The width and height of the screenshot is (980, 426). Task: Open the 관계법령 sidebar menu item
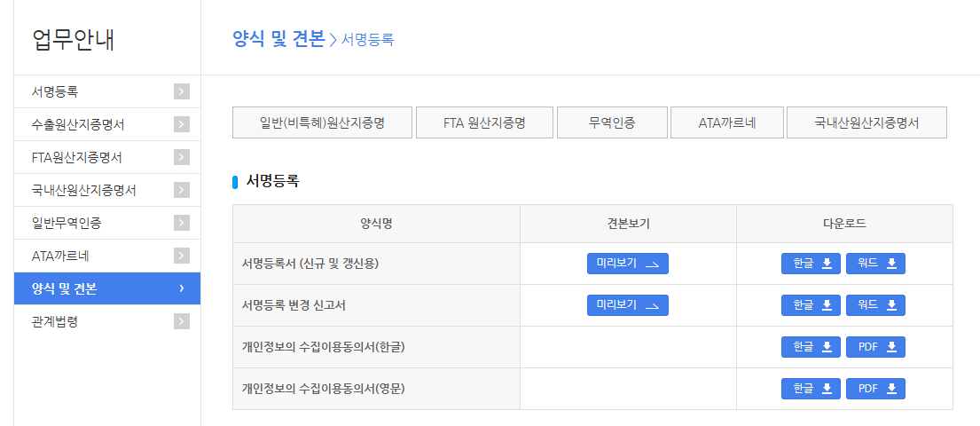[x=107, y=321]
